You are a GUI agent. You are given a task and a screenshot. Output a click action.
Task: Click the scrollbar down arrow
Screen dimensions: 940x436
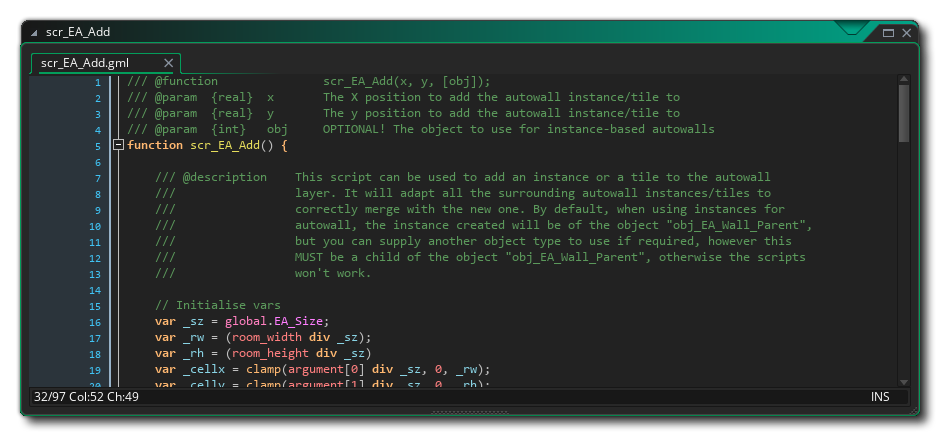tap(903, 381)
